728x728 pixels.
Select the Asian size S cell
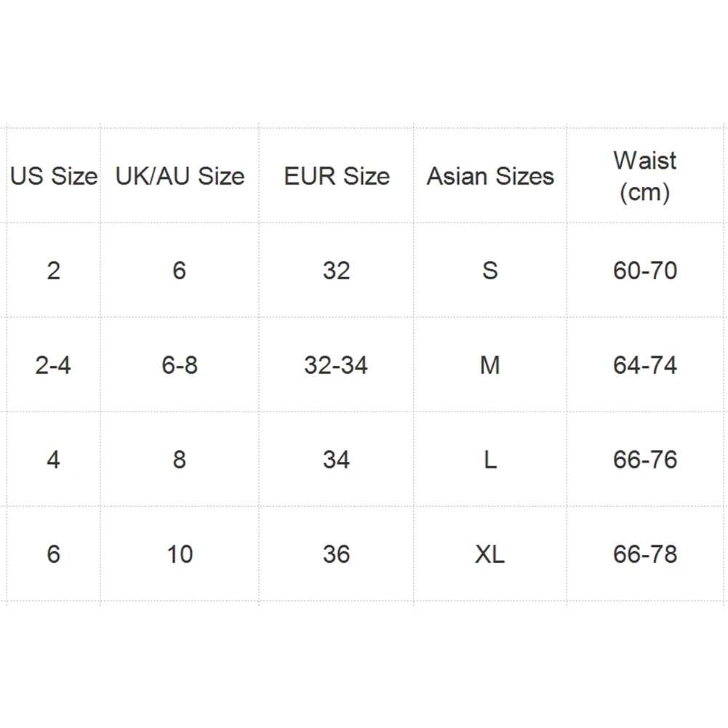[490, 271]
